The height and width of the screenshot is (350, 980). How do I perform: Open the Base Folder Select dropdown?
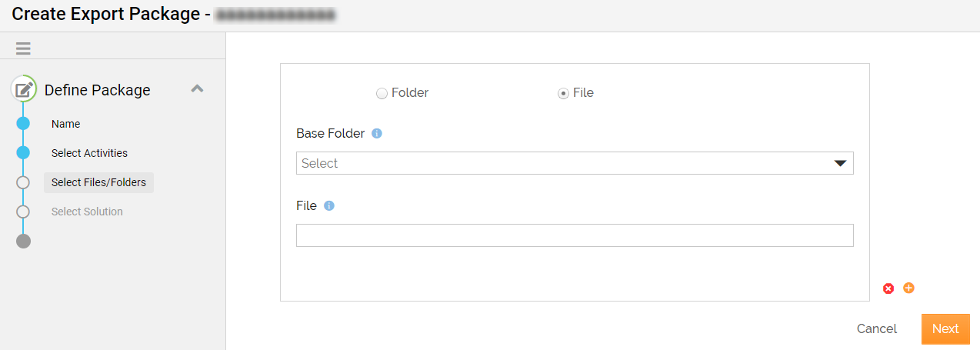click(575, 163)
